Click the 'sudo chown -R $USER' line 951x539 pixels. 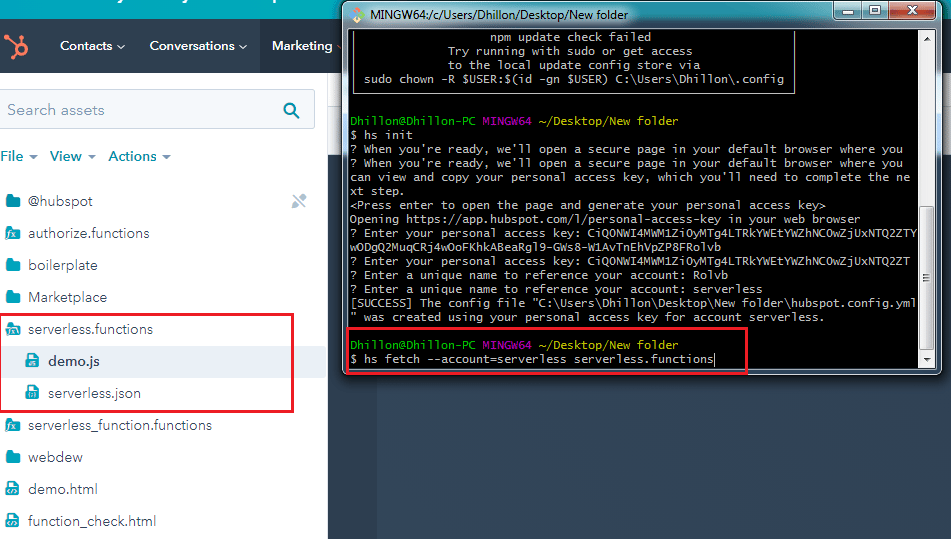click(x=574, y=79)
